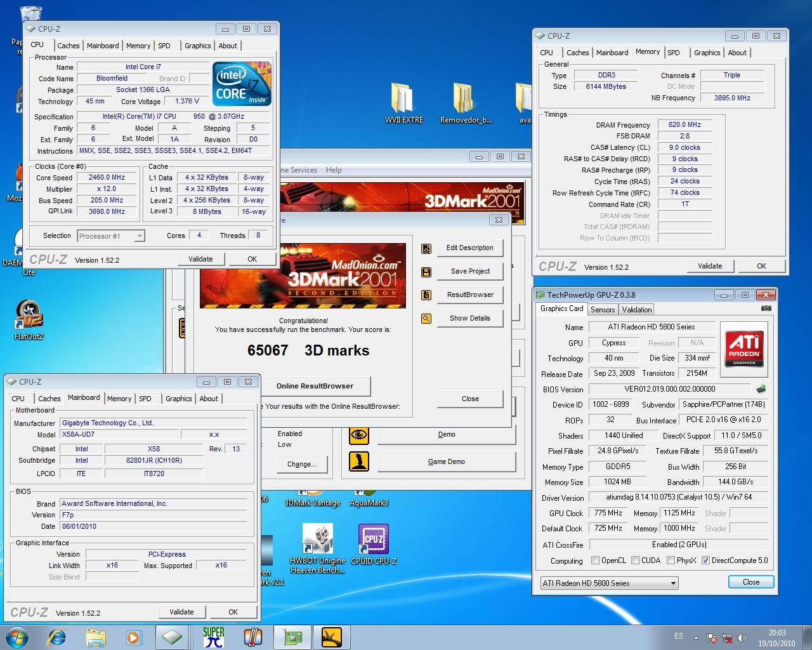
Task: Click the Change... button in 3DMark window
Action: (301, 464)
